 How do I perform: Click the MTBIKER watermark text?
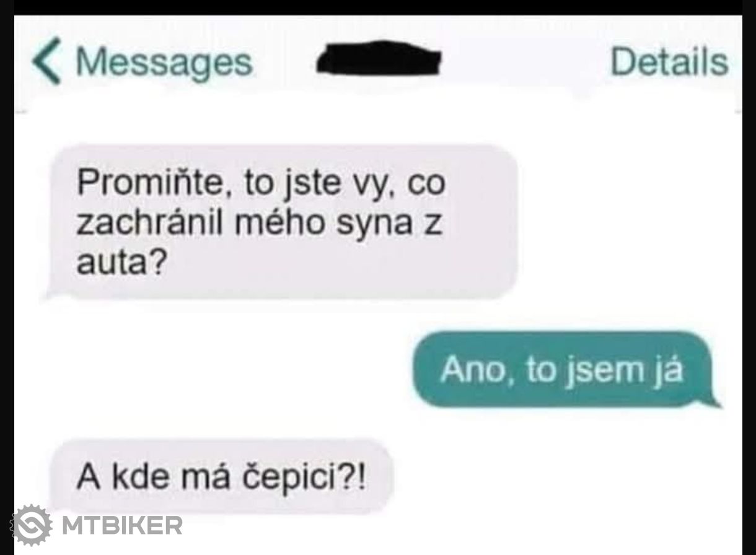(122, 525)
